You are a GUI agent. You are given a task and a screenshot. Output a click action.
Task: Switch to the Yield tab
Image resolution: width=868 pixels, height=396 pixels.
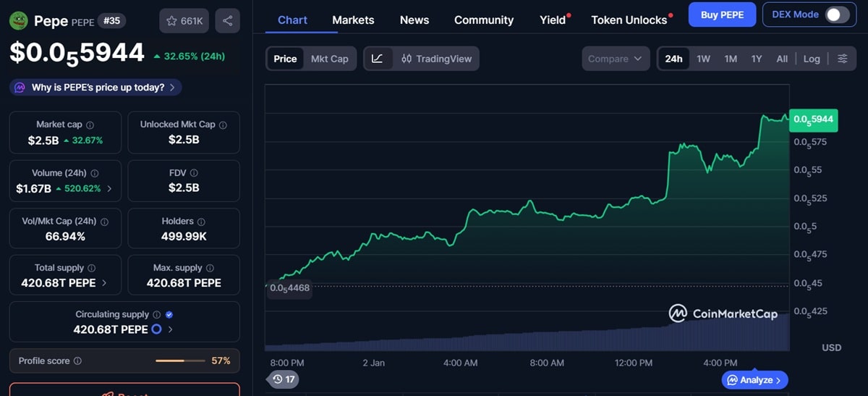(x=553, y=20)
